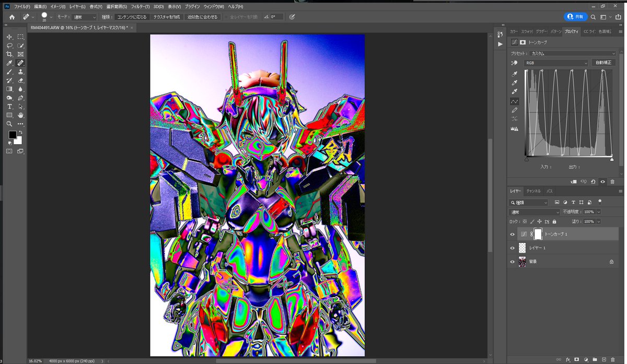Add a layer style with fx icon
This screenshot has width=627, height=364.
coord(567,359)
